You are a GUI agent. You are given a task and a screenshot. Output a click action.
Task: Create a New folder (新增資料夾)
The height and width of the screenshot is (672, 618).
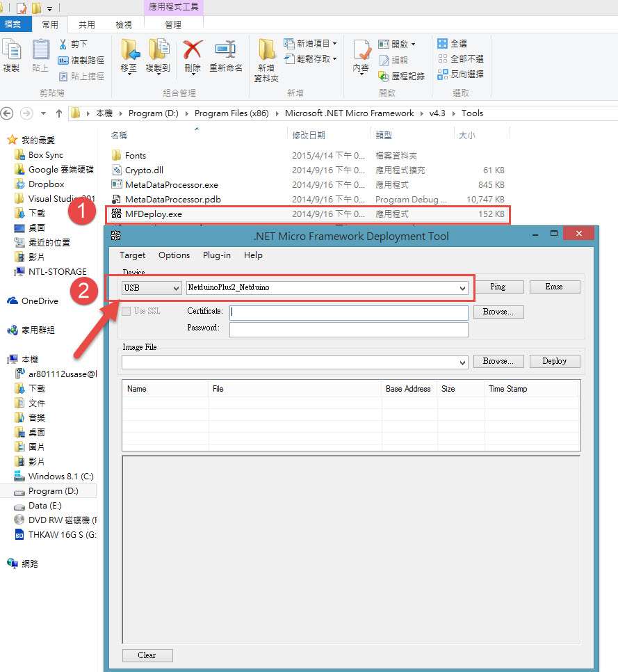coord(266,60)
